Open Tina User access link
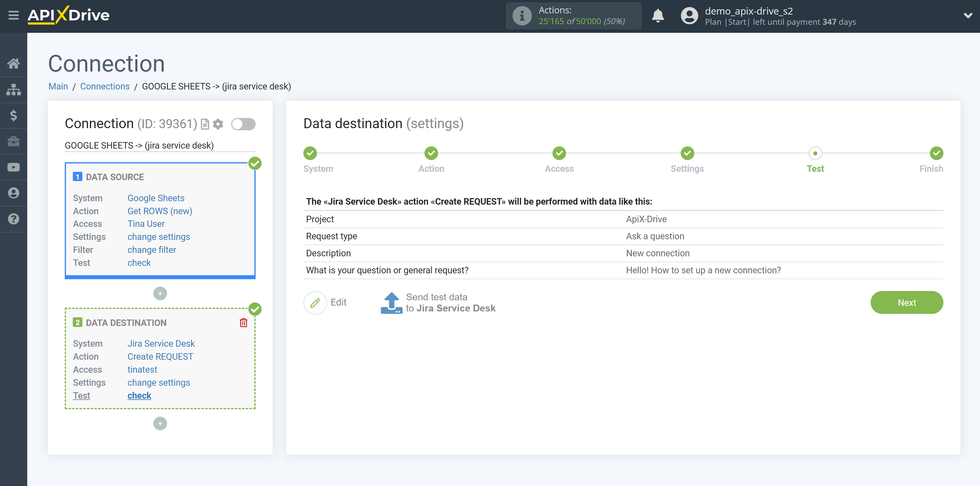 (x=146, y=224)
